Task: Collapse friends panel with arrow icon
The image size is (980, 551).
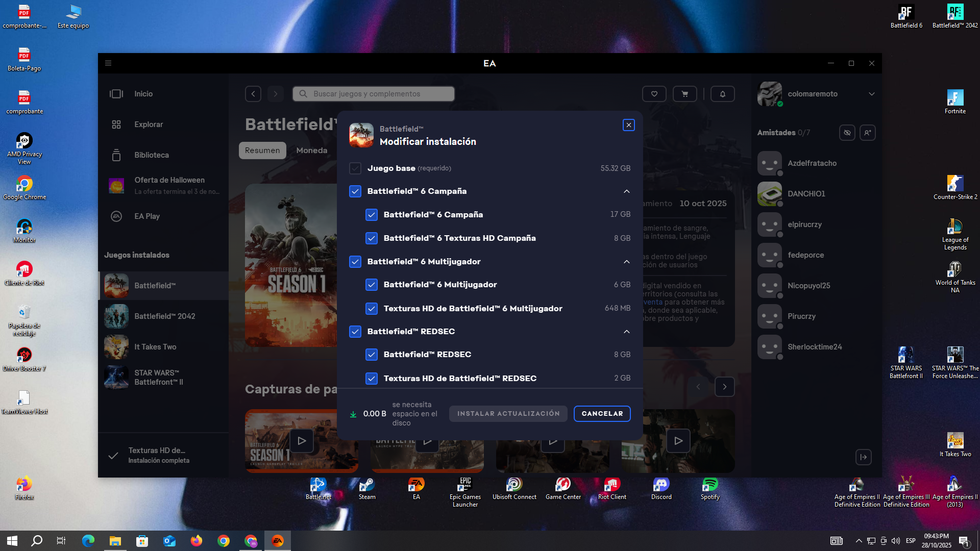Action: [863, 457]
